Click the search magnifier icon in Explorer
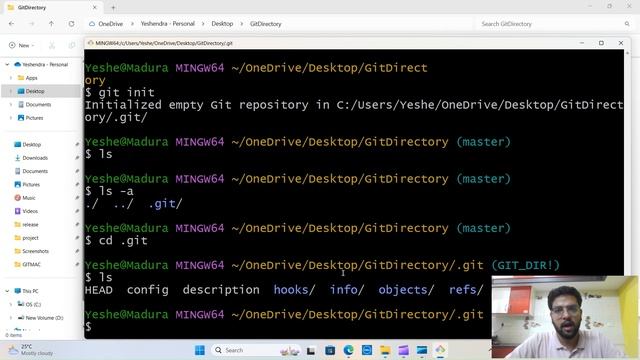Image resolution: width=640 pixels, height=360 pixels. point(627,24)
